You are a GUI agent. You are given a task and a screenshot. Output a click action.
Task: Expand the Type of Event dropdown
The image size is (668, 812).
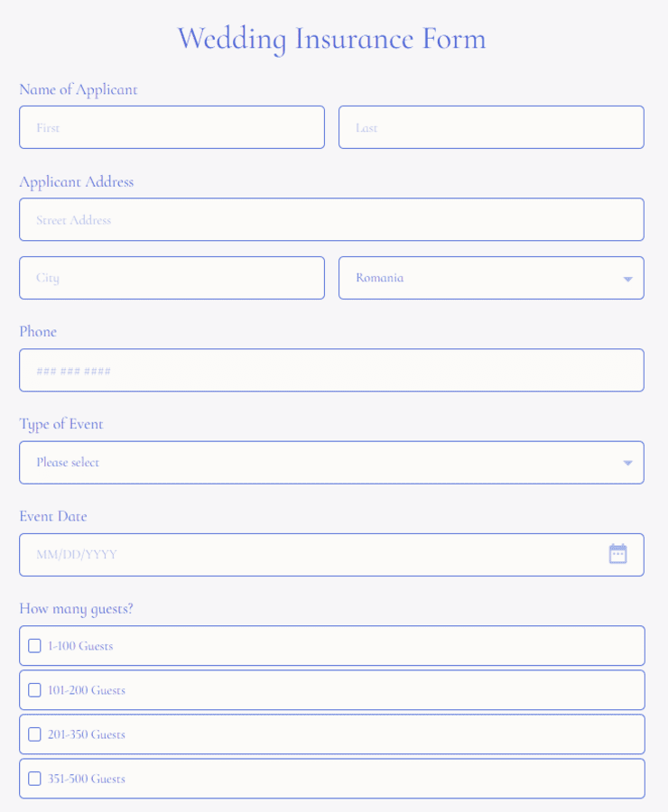point(331,463)
